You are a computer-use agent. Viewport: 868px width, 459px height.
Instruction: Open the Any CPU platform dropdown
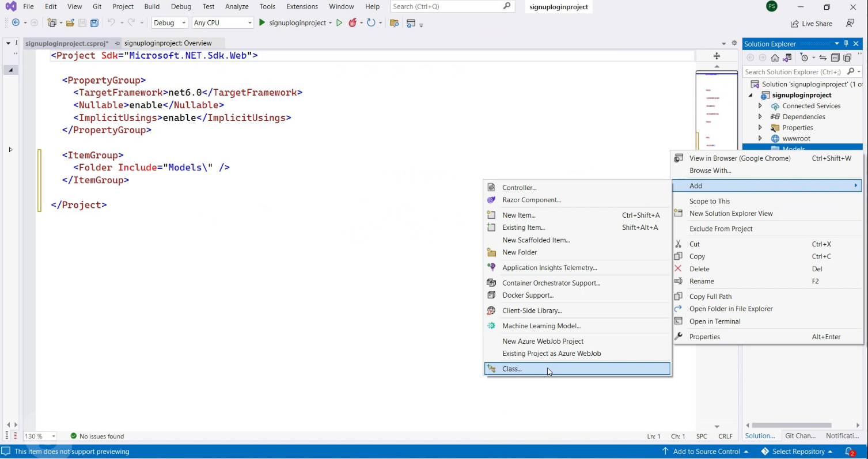222,23
